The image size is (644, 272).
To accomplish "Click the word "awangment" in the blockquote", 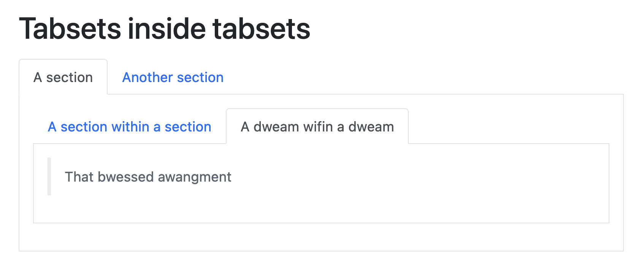I will coord(194,177).
